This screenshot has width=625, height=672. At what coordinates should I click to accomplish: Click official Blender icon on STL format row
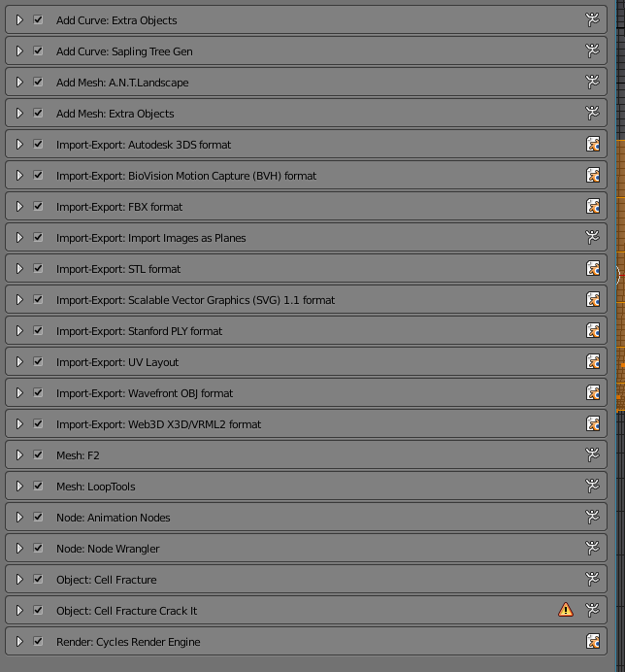(x=593, y=268)
